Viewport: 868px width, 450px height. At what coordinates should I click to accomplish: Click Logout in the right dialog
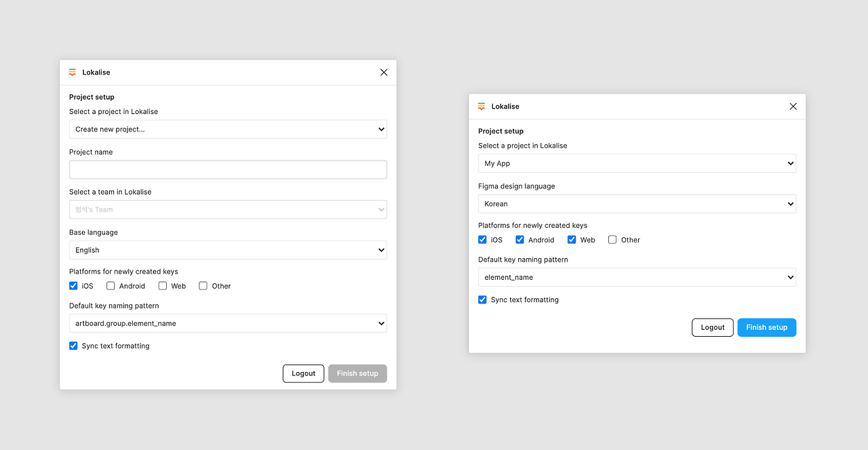pyautogui.click(x=713, y=327)
